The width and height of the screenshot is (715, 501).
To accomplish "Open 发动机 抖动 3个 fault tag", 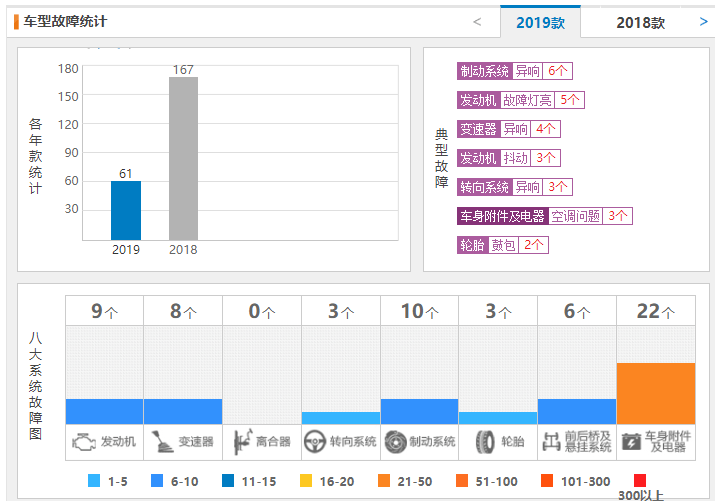I will (509, 158).
